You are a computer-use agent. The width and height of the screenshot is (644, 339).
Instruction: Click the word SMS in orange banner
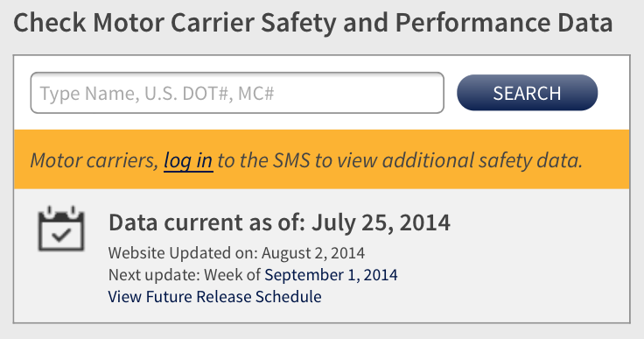point(291,160)
